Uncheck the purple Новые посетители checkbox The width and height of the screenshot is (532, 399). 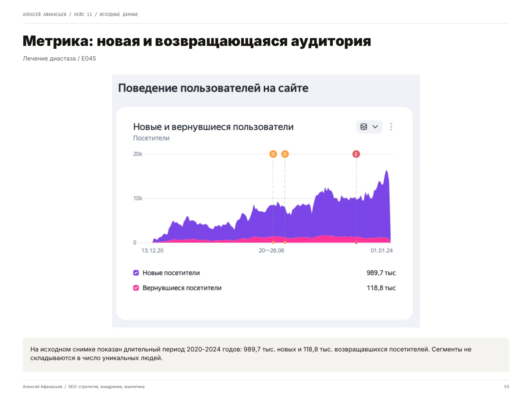coord(136,273)
